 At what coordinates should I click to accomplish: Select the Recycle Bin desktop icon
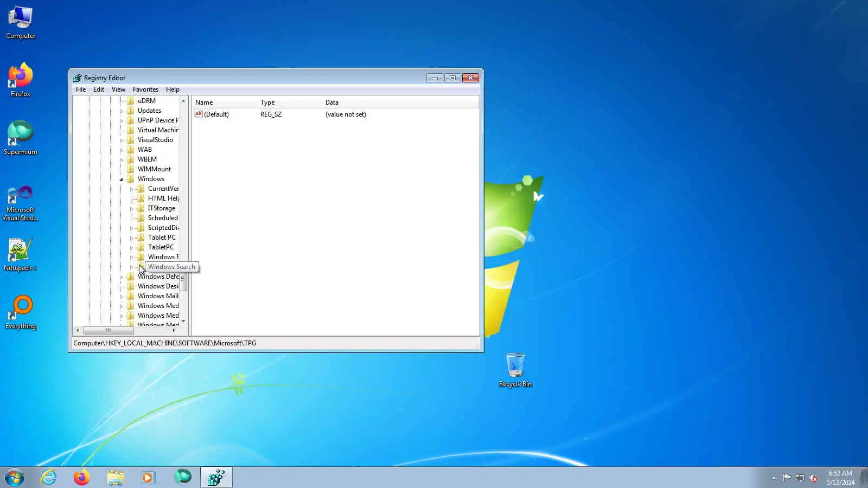(x=515, y=370)
